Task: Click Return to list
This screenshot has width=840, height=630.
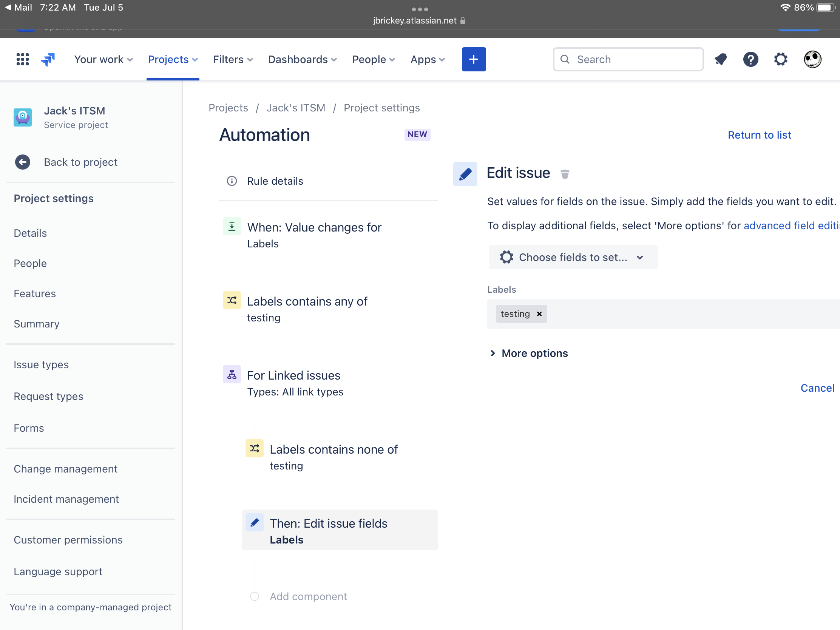Action: click(760, 135)
